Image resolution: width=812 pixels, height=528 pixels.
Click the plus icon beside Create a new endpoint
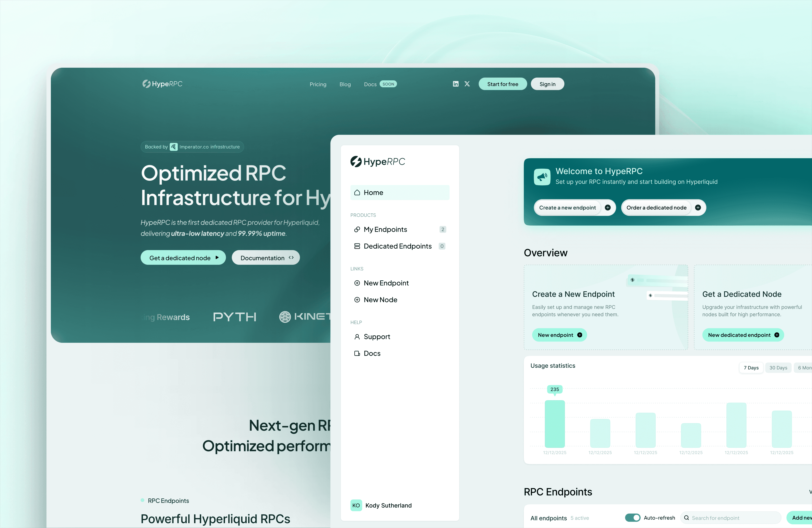[608, 207]
